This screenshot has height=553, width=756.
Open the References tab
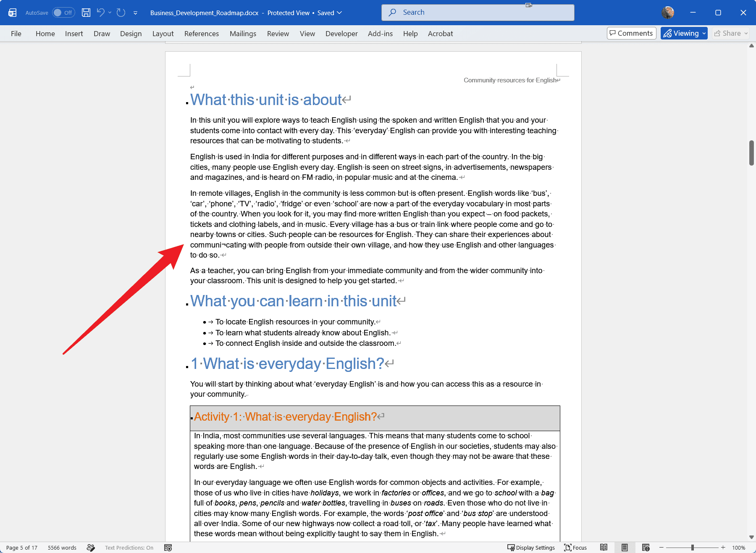[x=202, y=34]
